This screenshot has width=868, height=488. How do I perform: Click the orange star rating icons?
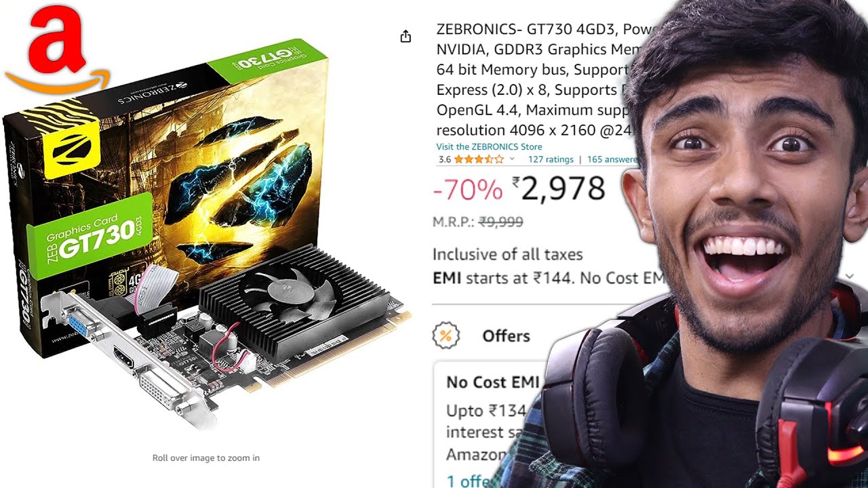[x=479, y=160]
